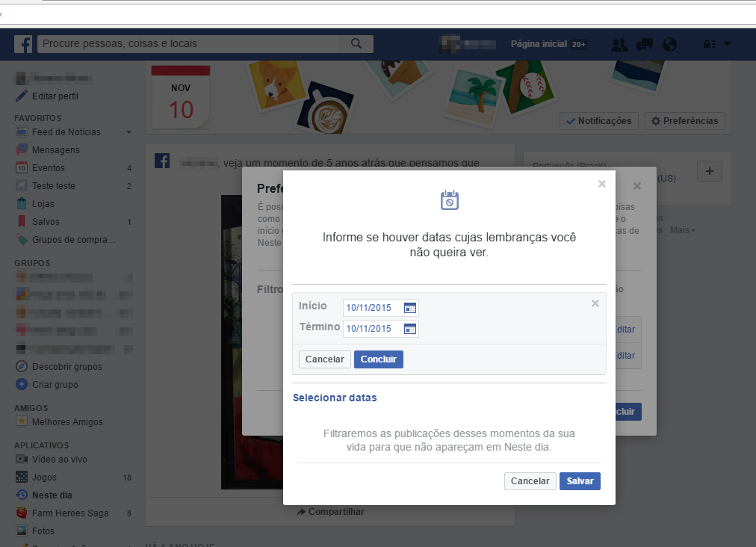Open friend requests icon in header

[x=619, y=45]
